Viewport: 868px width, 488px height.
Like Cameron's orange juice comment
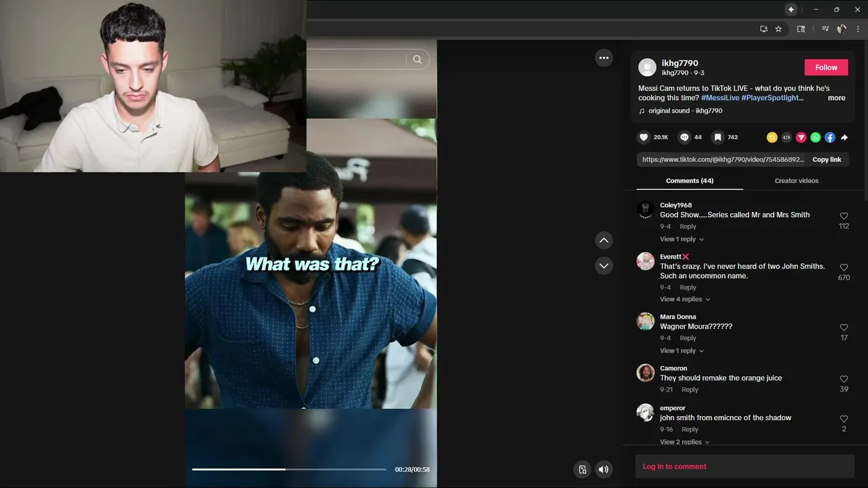(844, 380)
